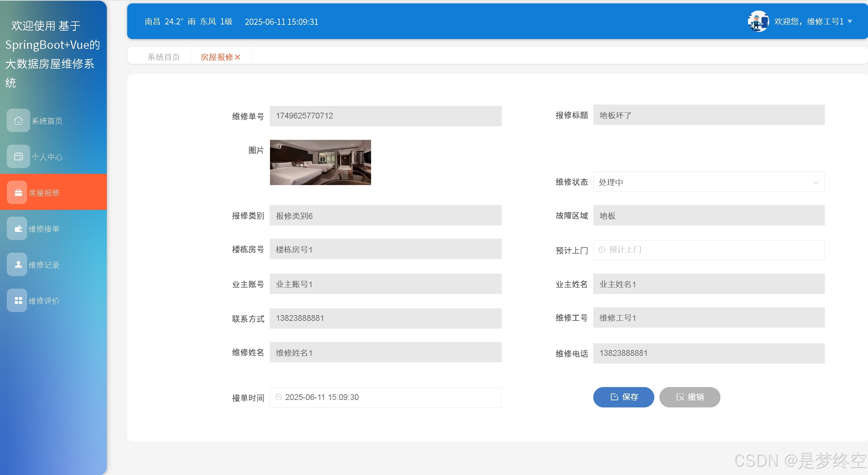
Task: Expand the user menu arrow next to 维修工号1
Action: pyautogui.click(x=850, y=21)
